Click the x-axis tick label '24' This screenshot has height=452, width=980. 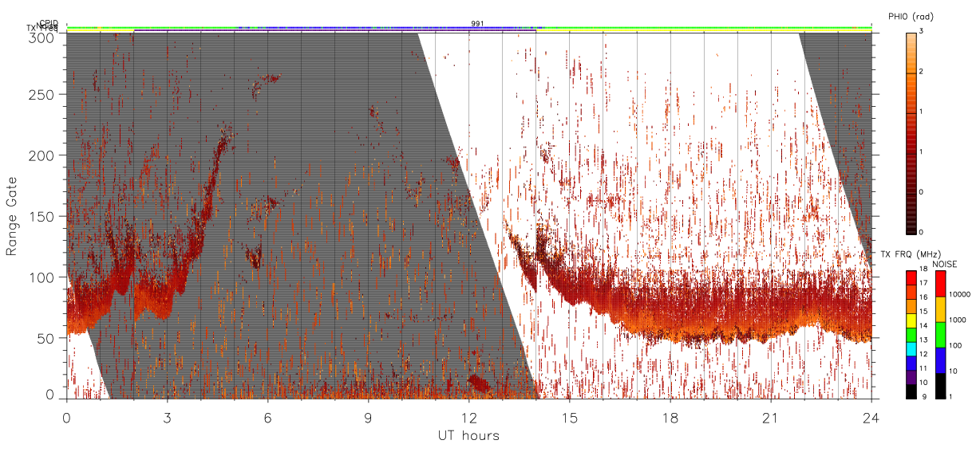[x=871, y=418]
